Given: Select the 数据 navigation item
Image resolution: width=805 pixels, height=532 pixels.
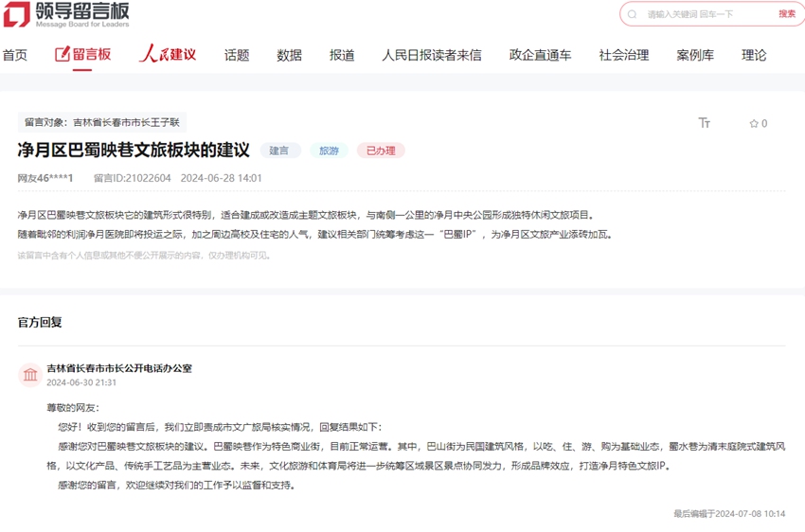Looking at the screenshot, I should tap(289, 55).
